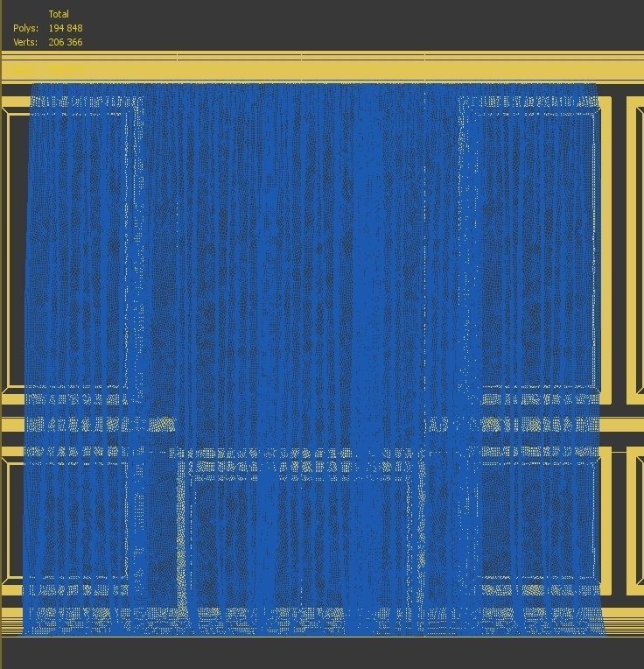Select the 'Polys:' label in viewport statistics
Viewport: 644px width, 669px height.
pyautogui.click(x=26, y=28)
